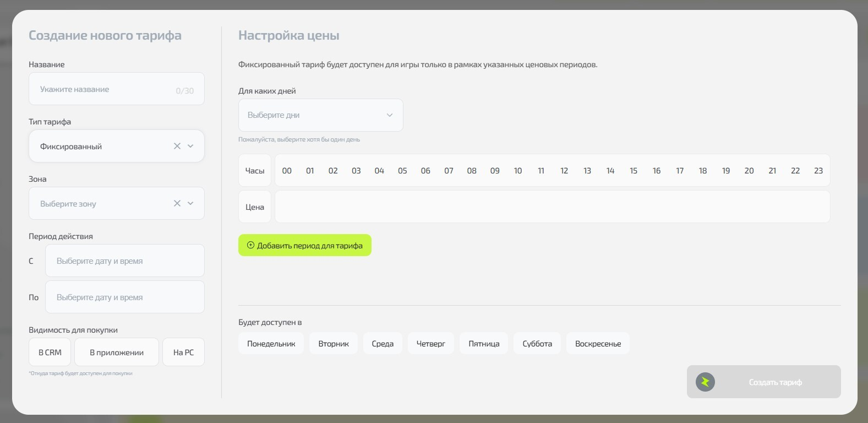Select the Суббота day chip
The image size is (868, 423).
tap(537, 343)
